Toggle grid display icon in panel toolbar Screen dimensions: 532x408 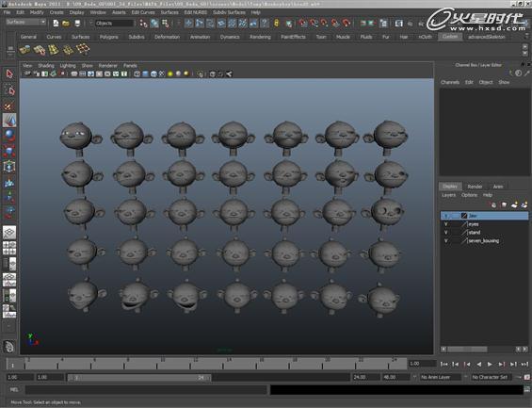coord(74,73)
